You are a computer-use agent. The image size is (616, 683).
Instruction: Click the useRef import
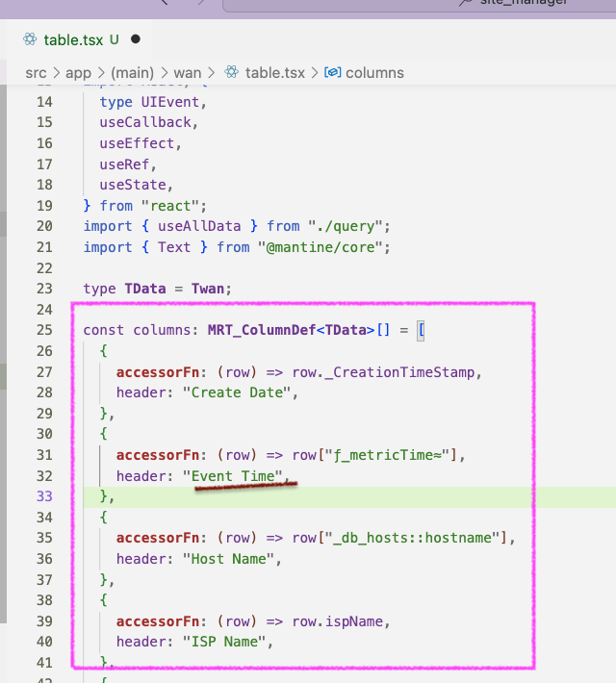[124, 164]
